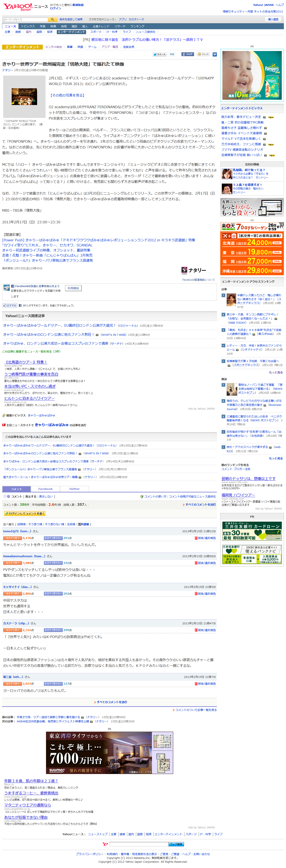Click the mixi チェック button
Screen dimensions: 286x868
click(203, 54)
